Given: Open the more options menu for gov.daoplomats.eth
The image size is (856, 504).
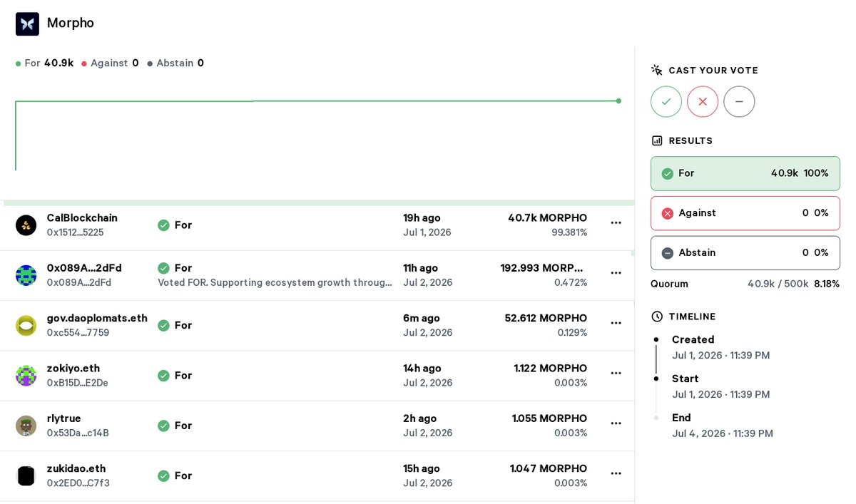Looking at the screenshot, I should coord(616,323).
